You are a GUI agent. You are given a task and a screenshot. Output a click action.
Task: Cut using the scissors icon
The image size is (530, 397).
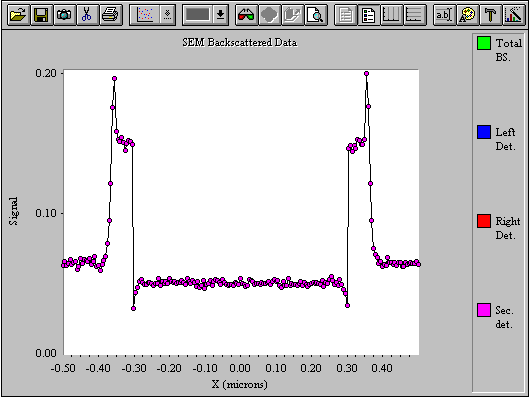[x=87, y=15]
